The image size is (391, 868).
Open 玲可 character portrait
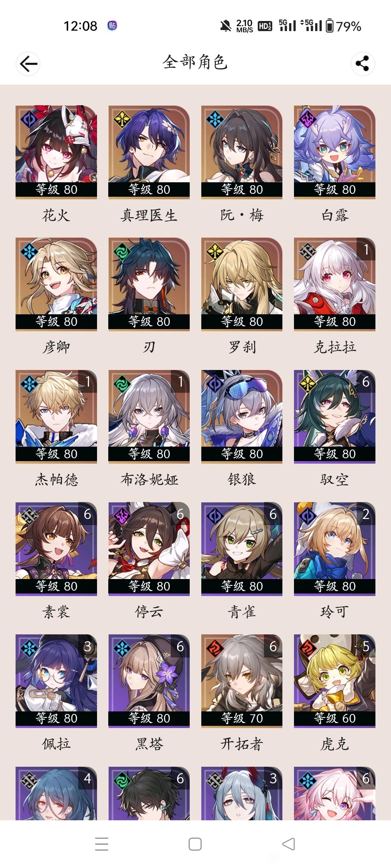(x=335, y=549)
